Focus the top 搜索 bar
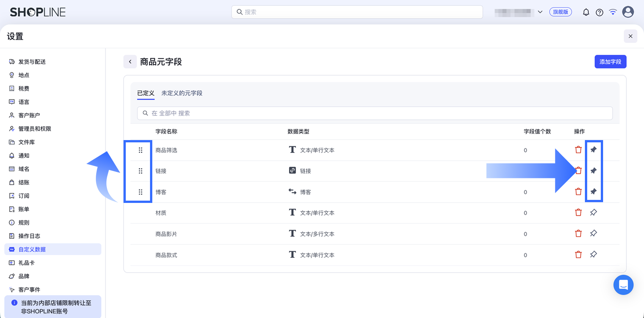 pyautogui.click(x=357, y=12)
